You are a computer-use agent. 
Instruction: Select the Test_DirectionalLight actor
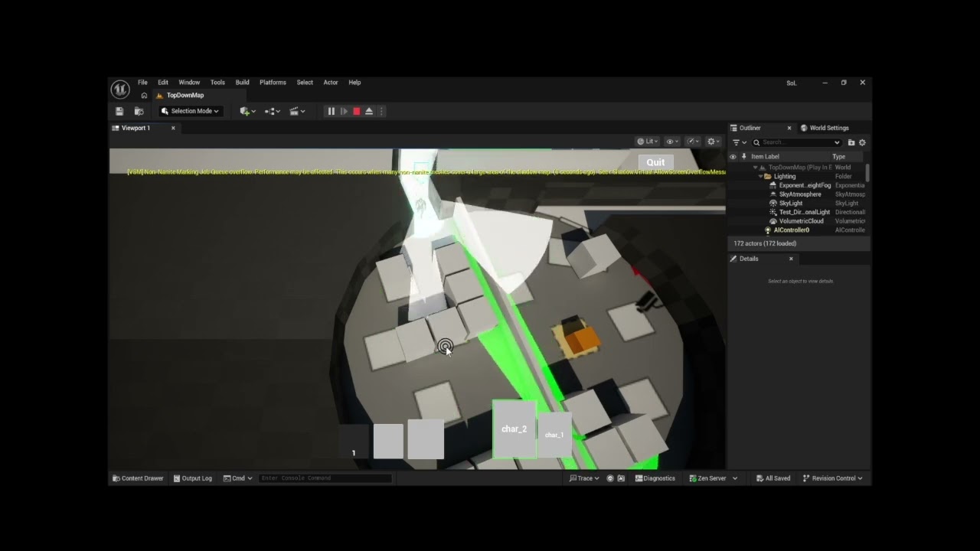click(797, 212)
